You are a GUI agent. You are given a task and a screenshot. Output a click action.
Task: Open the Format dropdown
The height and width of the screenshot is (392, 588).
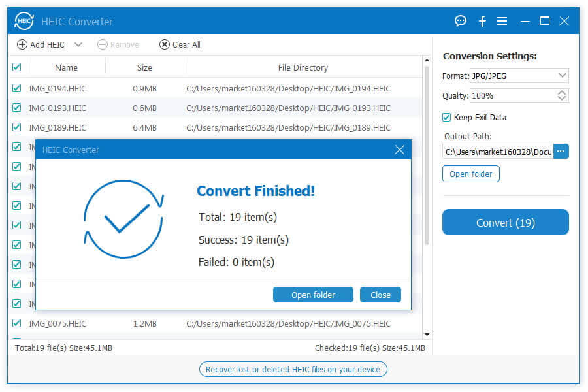pos(561,75)
